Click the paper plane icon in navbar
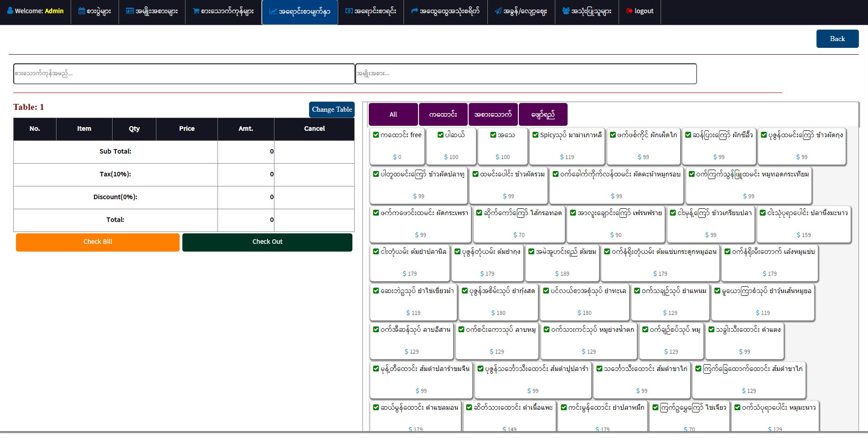 coord(498,11)
